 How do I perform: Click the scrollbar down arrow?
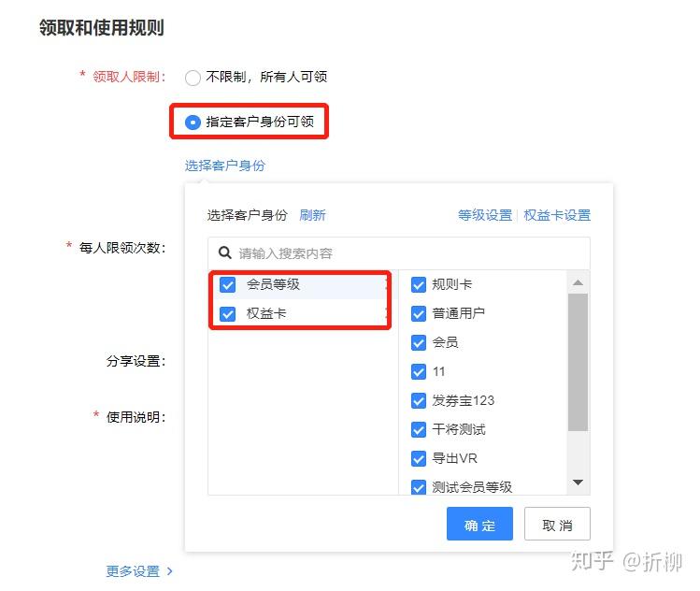click(x=579, y=483)
